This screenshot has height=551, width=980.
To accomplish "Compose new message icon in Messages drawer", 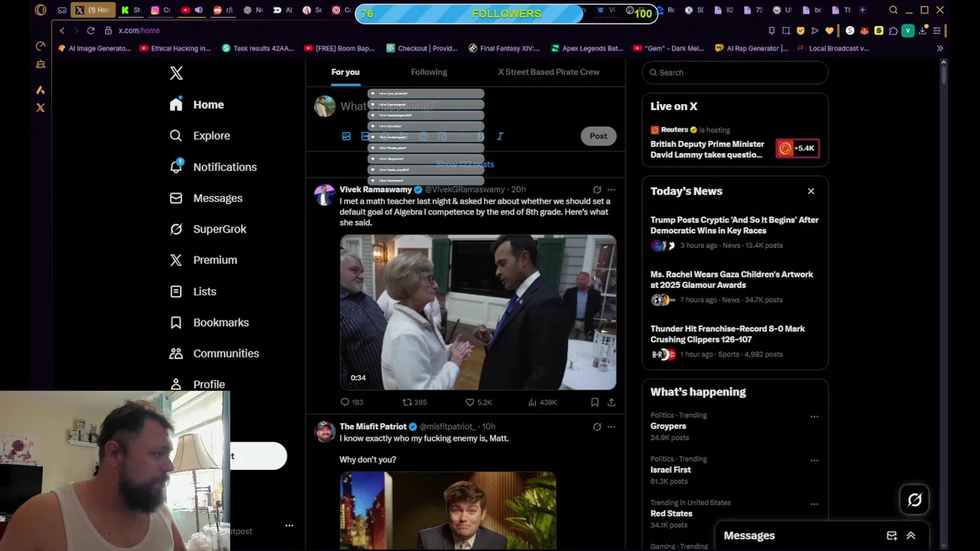I will tap(892, 536).
